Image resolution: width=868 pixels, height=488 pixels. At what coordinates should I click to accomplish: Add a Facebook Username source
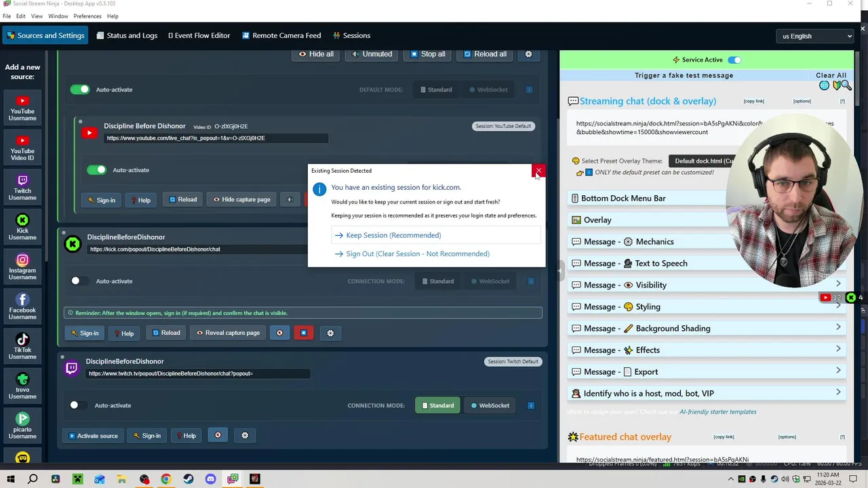(x=22, y=306)
